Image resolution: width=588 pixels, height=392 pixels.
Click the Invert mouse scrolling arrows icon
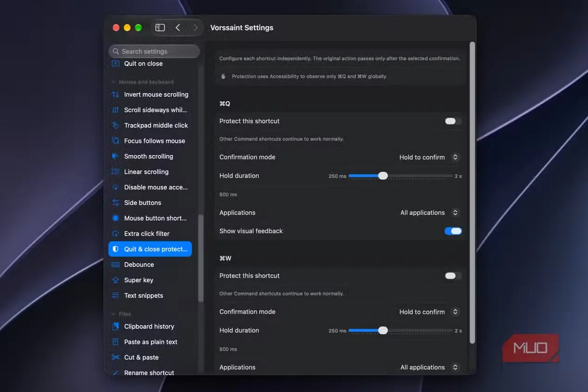tap(116, 94)
